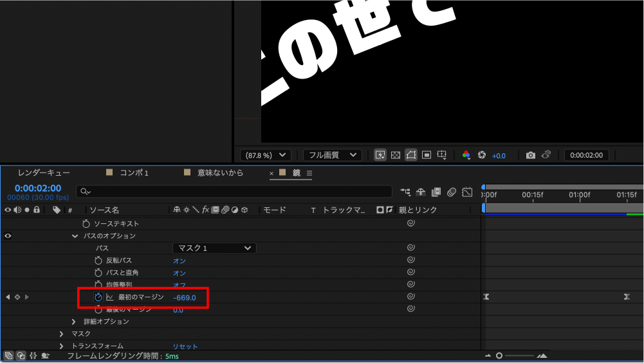The height and width of the screenshot is (363, 644).
Task: Toggle the パスと直角 stopwatch
Action: pos(98,272)
